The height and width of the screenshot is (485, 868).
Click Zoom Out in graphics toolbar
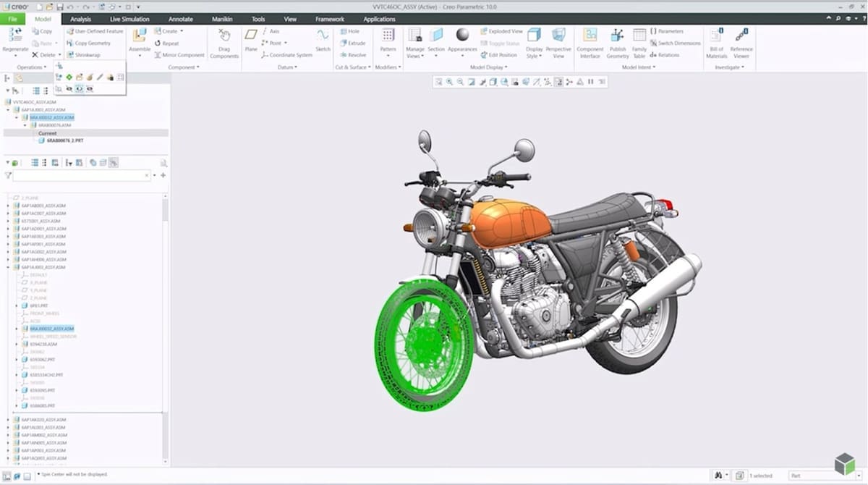pyautogui.click(x=460, y=82)
